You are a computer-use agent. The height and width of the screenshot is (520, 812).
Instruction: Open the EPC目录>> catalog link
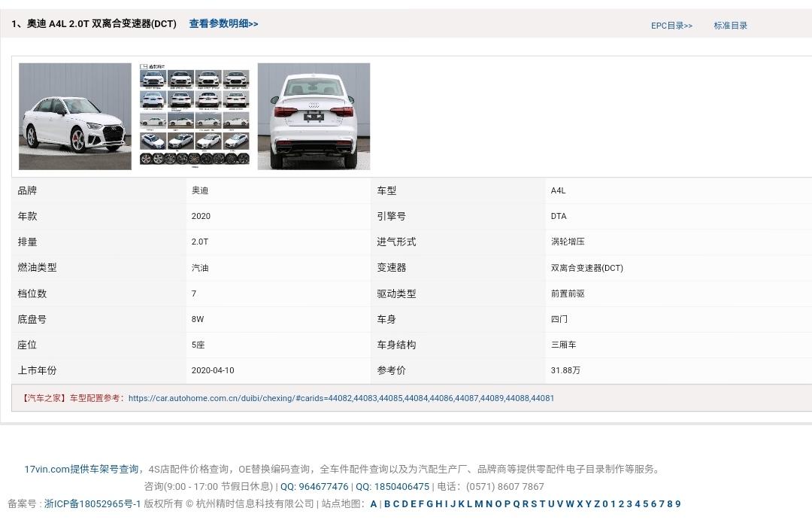671,26
